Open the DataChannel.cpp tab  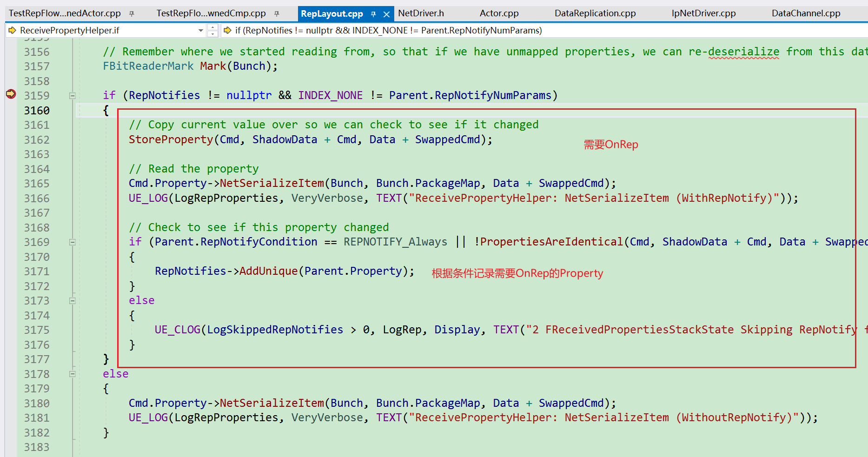806,13
